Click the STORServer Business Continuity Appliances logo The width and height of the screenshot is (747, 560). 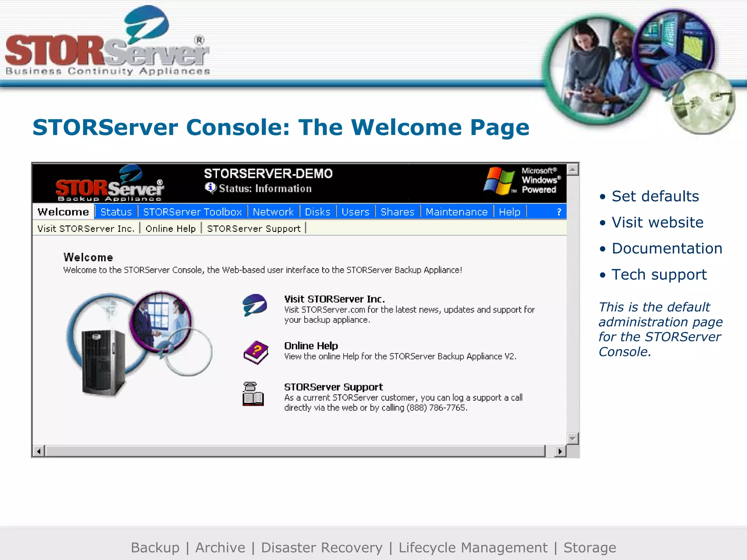point(108,41)
